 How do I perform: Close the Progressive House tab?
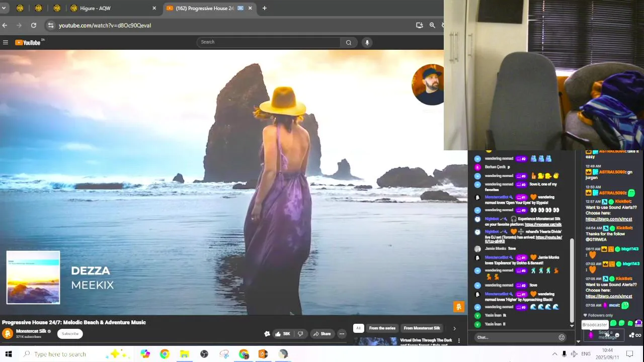(250, 8)
